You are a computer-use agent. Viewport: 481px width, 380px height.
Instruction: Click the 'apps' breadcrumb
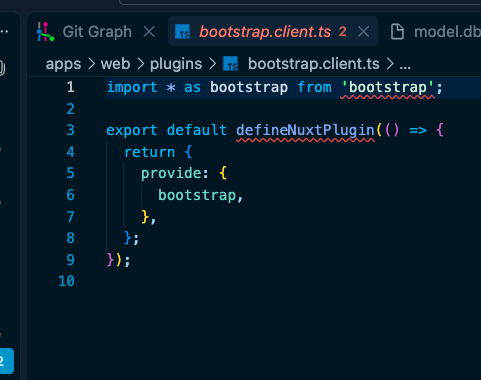(x=63, y=64)
